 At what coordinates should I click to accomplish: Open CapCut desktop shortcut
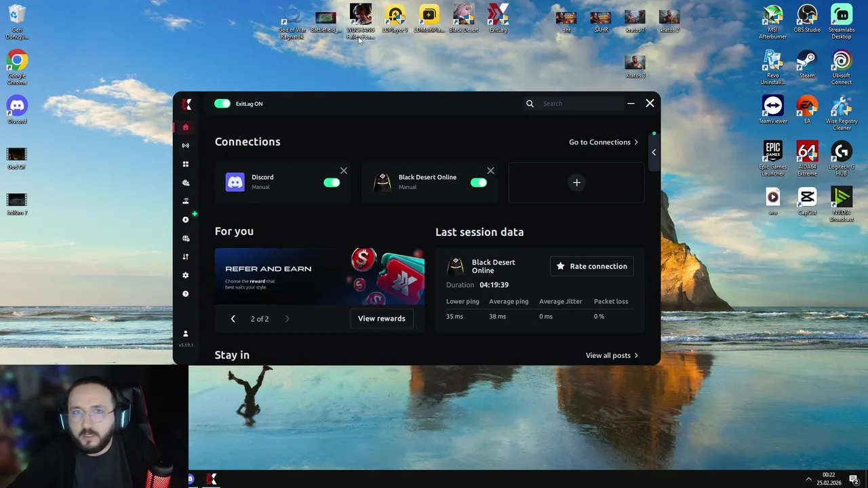tap(807, 201)
